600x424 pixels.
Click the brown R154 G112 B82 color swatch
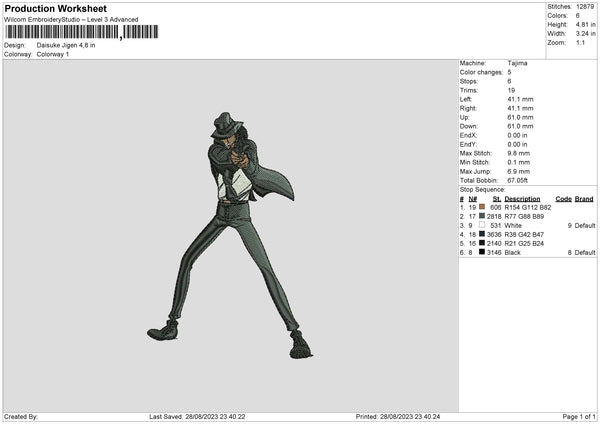(482, 207)
